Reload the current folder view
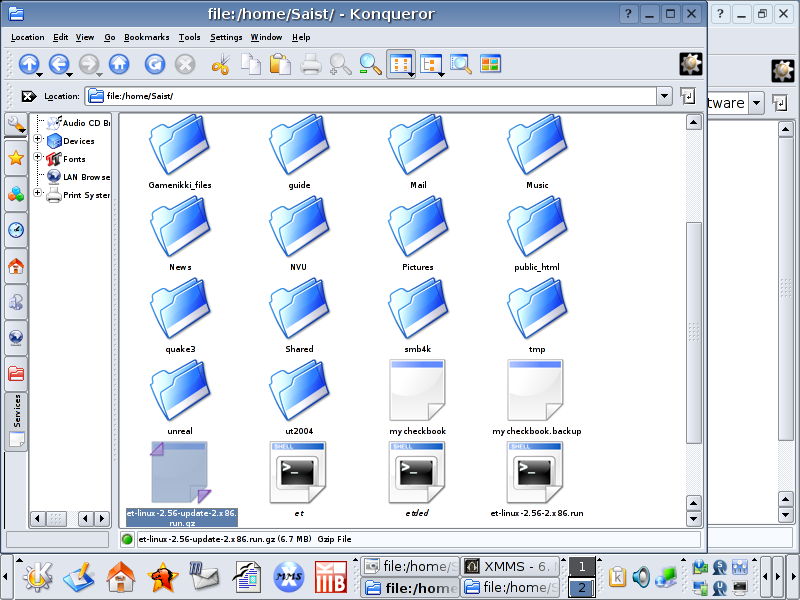 [x=154, y=64]
